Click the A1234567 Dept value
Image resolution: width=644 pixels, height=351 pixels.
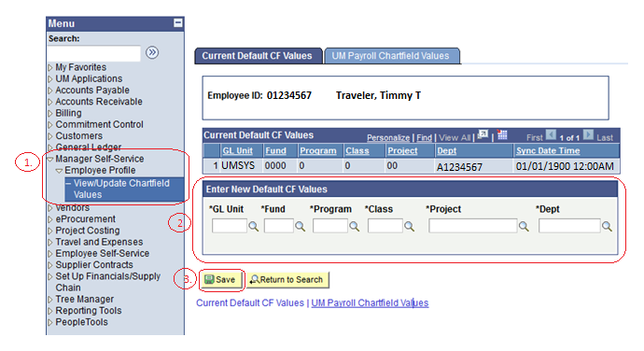(459, 167)
